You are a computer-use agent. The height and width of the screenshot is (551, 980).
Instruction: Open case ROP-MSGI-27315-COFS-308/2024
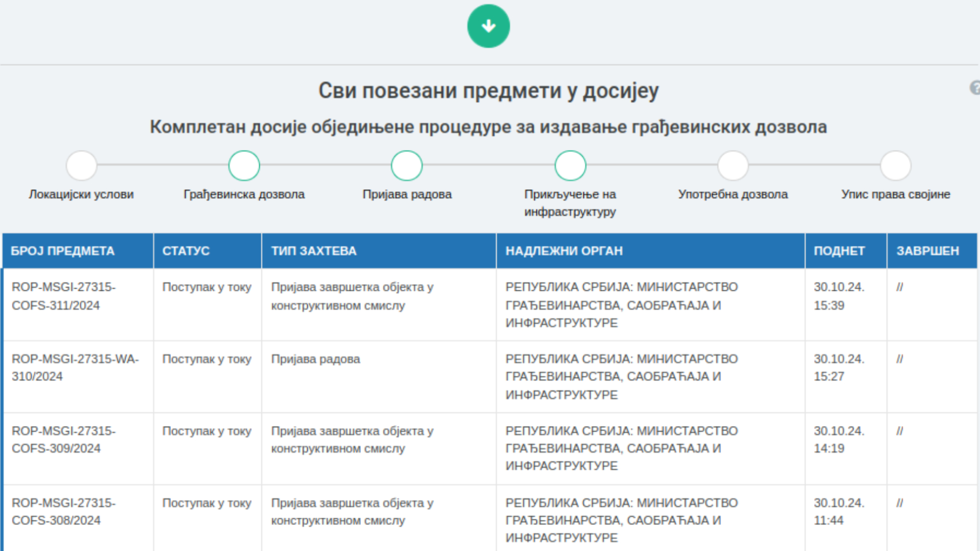click(64, 512)
